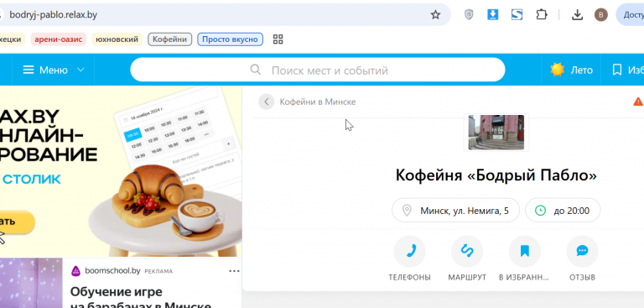Screen dimensions: 644x308
Task: Open the browser extensions puzzle icon
Action: (542, 15)
